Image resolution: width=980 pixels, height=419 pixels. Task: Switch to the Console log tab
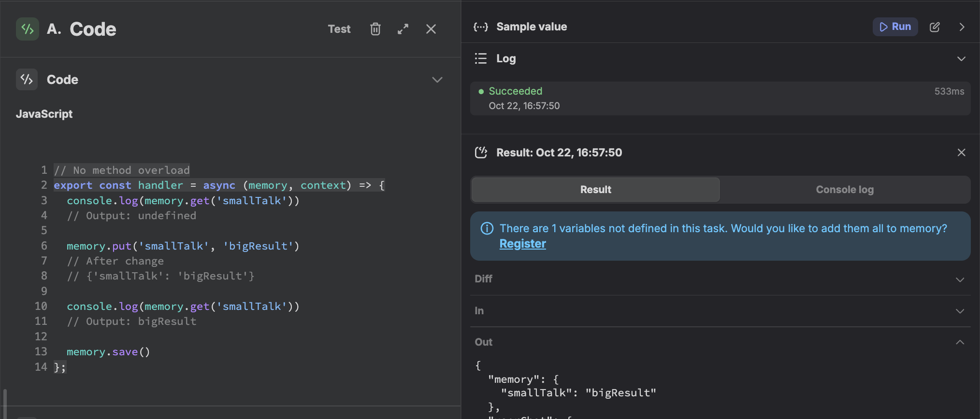pyautogui.click(x=844, y=190)
